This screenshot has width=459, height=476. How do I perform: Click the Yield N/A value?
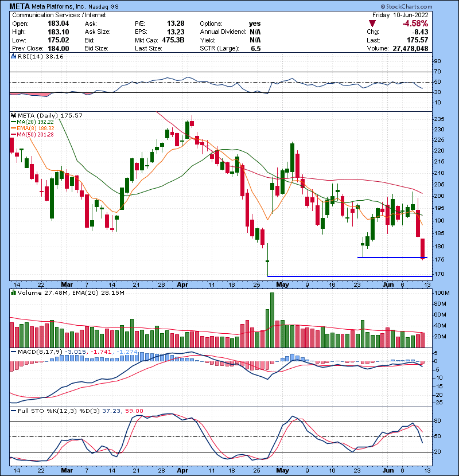tap(255, 40)
